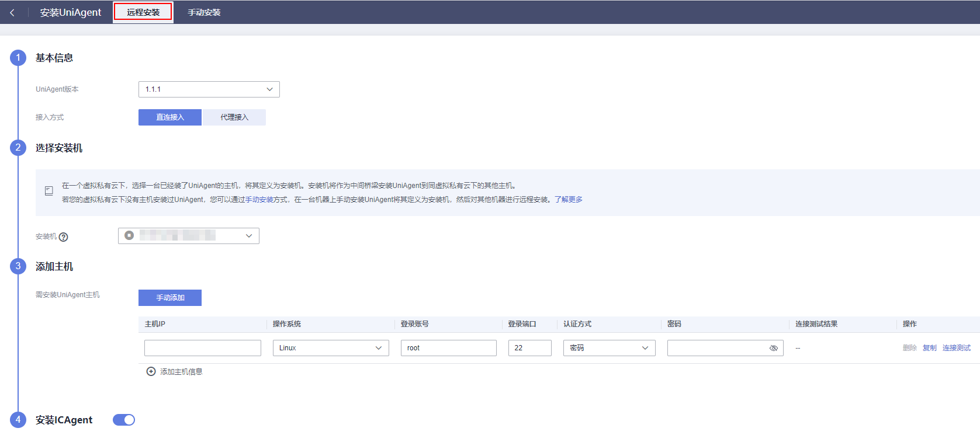This screenshot has height=435, width=980.
Task: Click 复制 in the host row
Action: (930, 348)
